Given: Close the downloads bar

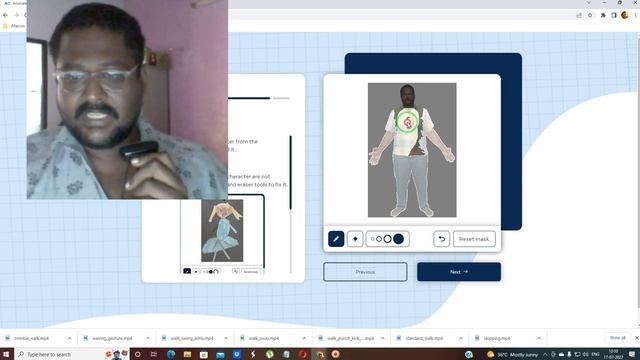Looking at the screenshot, I should [636, 338].
